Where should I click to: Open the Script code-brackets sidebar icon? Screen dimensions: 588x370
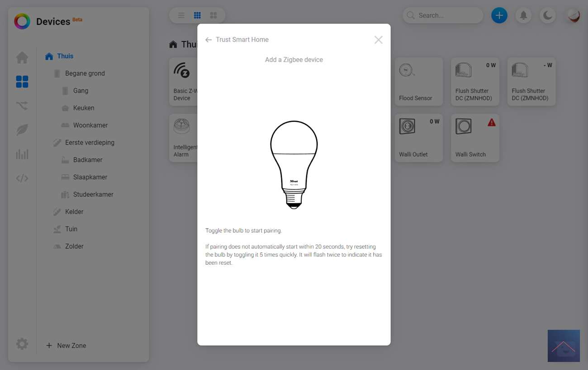(22, 178)
